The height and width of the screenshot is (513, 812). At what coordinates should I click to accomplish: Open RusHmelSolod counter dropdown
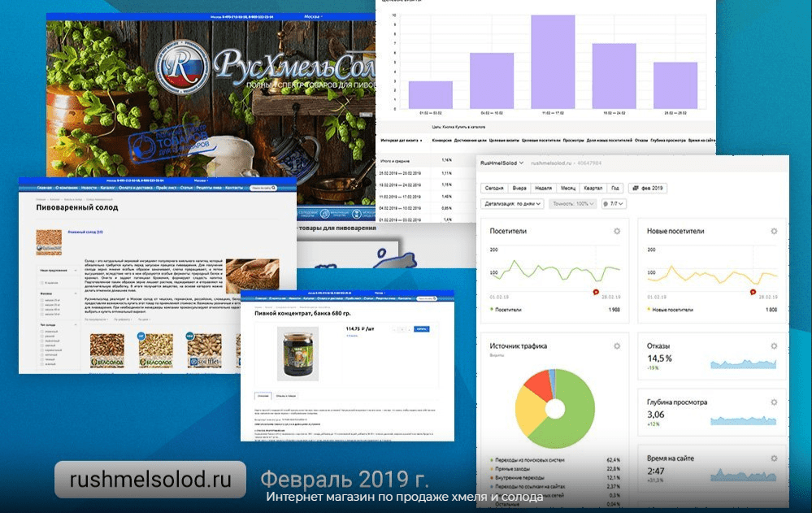pos(502,163)
